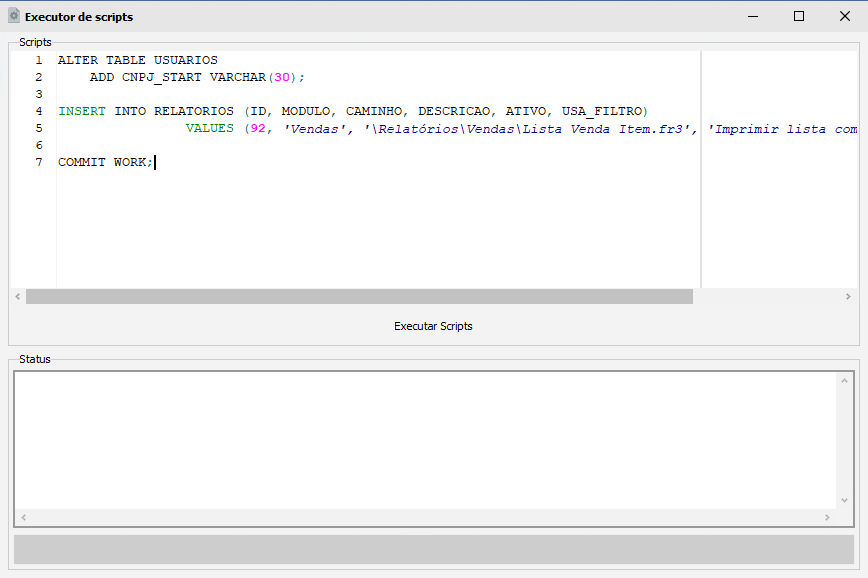
Task: Close the Executor de scripts window
Action: 845,16
